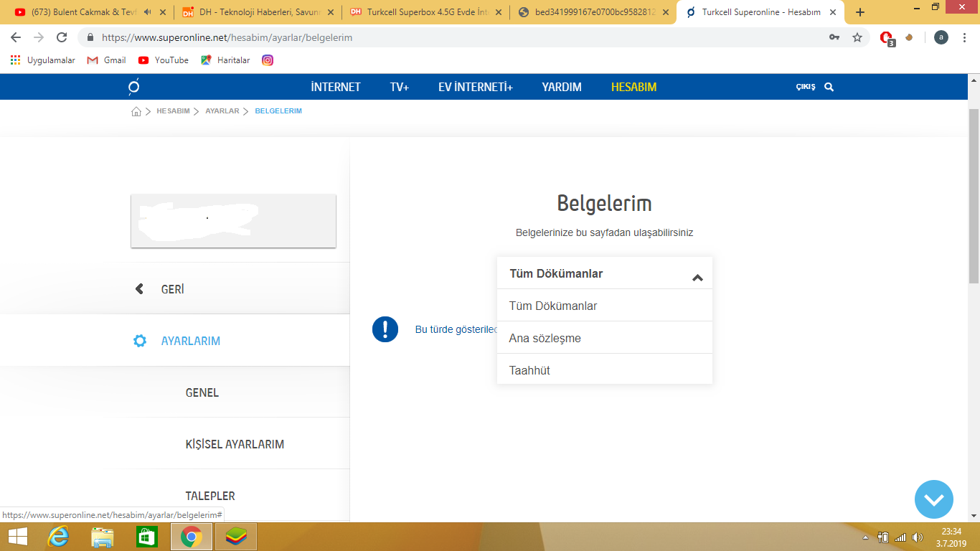Reload the page with refresh icon

click(x=62, y=37)
